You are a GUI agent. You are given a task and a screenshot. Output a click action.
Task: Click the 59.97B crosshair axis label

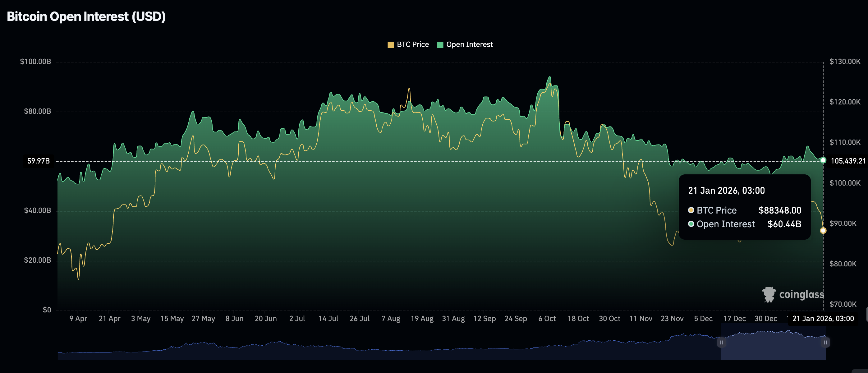[x=39, y=161]
